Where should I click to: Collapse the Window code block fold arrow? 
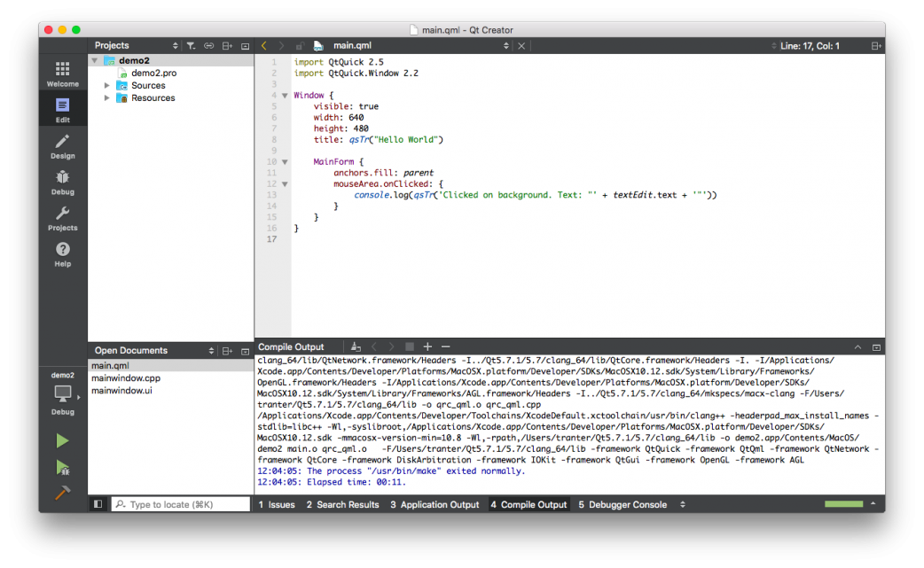point(285,95)
